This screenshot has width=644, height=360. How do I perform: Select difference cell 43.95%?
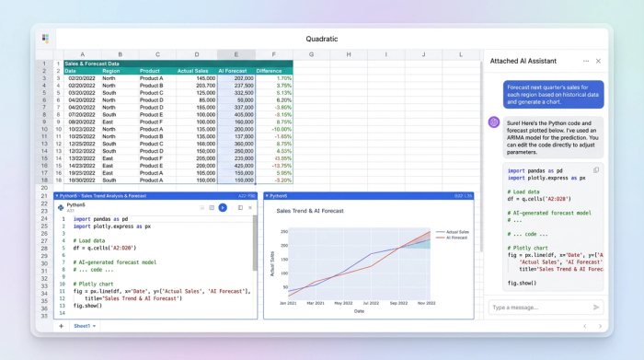click(274, 158)
